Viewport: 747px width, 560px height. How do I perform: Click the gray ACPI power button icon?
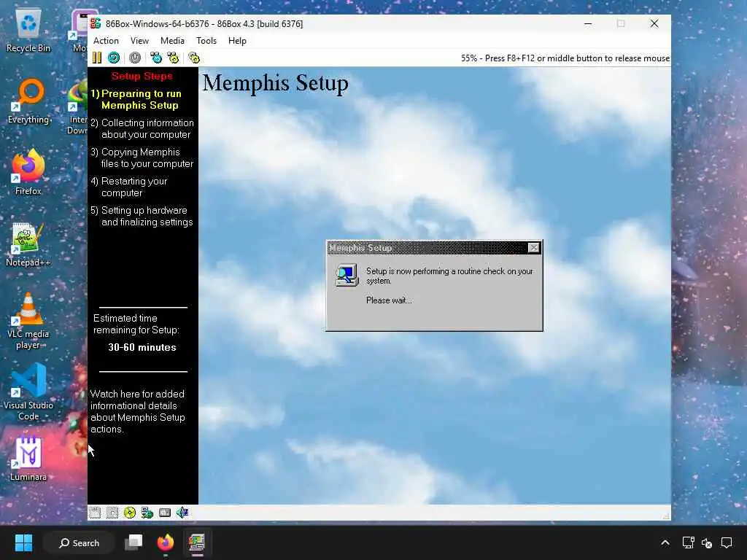click(135, 58)
